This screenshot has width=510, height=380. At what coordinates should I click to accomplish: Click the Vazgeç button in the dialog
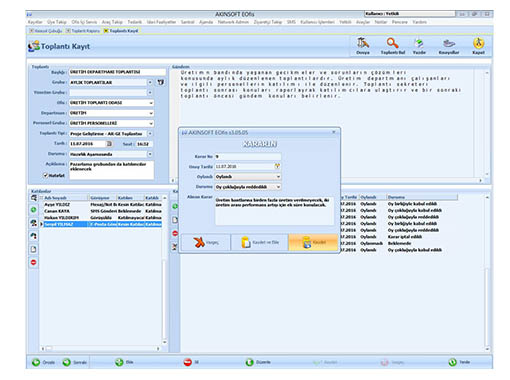(x=206, y=242)
